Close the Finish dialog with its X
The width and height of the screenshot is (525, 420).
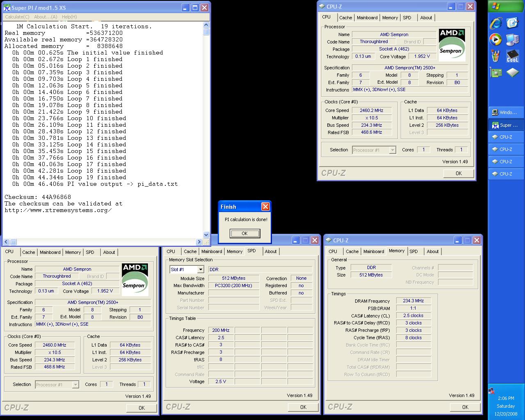pos(265,206)
